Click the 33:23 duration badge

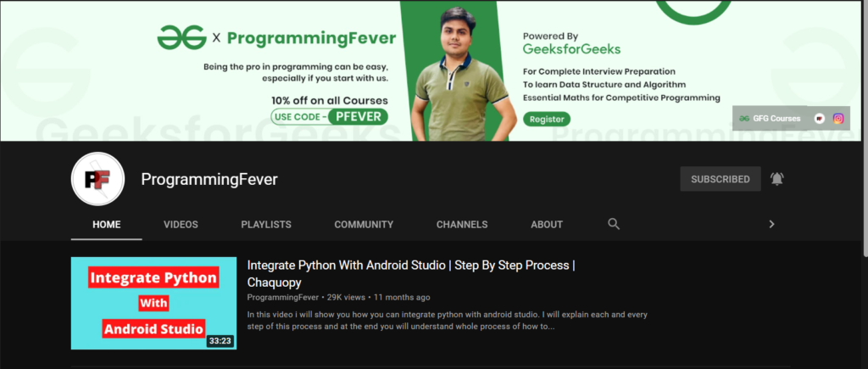(220, 341)
